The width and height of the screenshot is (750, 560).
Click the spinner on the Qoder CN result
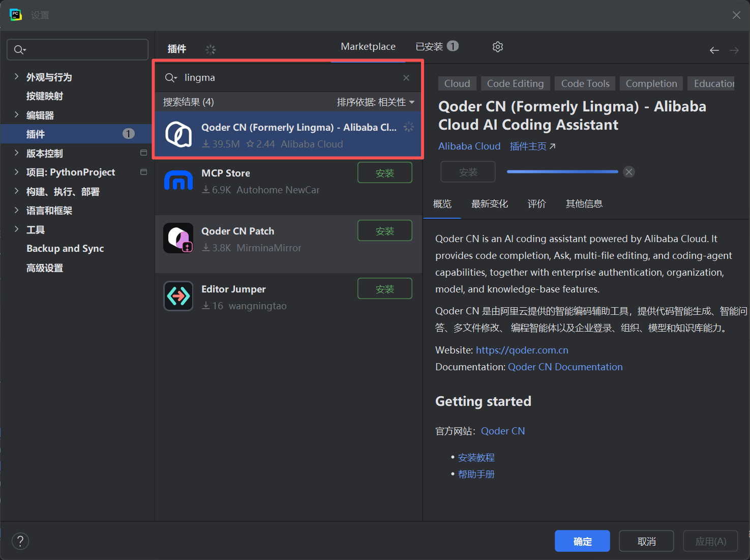pos(409,127)
